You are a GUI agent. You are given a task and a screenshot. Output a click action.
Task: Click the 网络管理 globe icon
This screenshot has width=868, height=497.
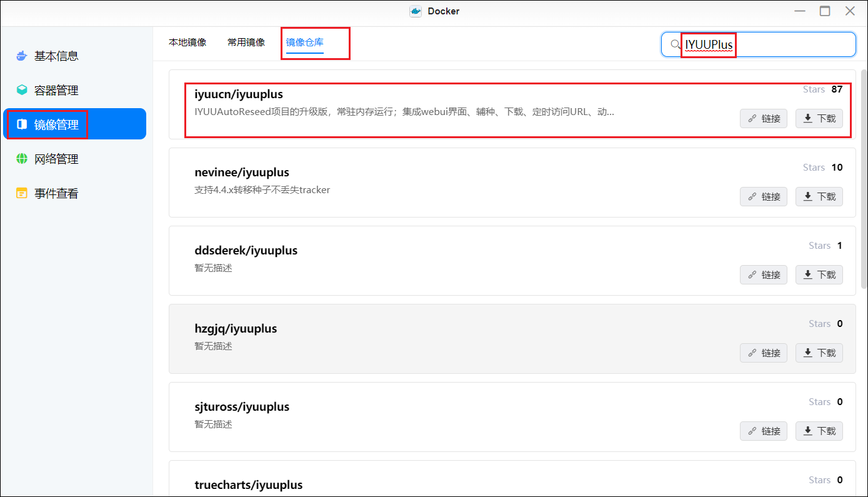pos(22,159)
